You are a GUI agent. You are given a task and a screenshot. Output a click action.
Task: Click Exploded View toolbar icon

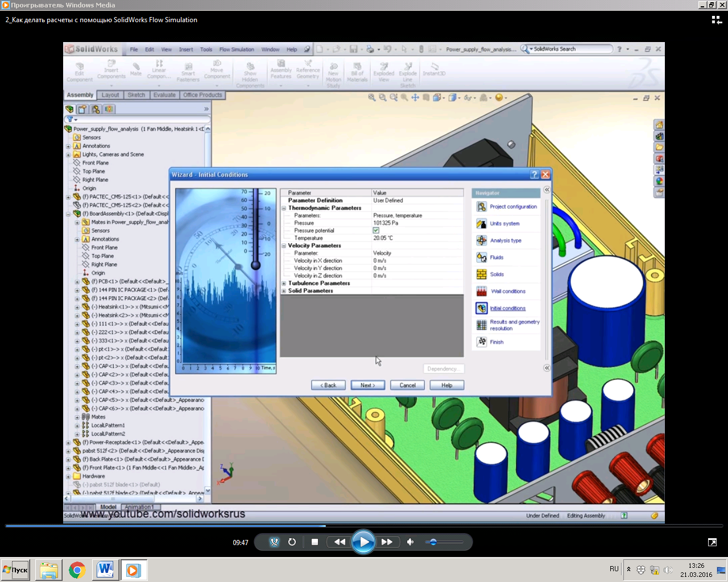point(384,72)
